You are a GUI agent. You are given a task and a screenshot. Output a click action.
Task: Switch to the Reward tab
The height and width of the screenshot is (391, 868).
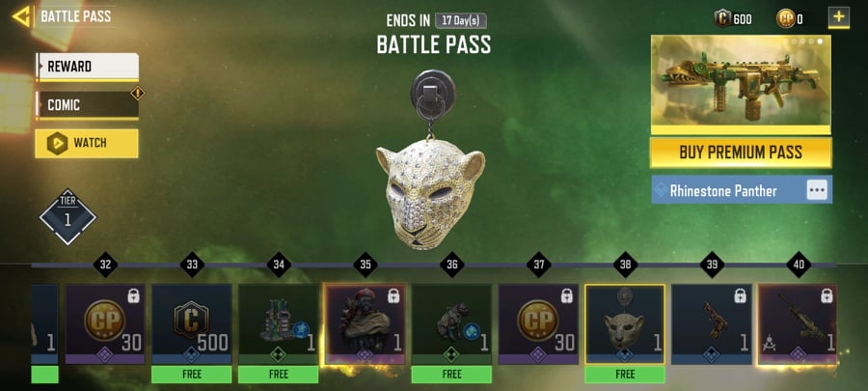pos(87,67)
